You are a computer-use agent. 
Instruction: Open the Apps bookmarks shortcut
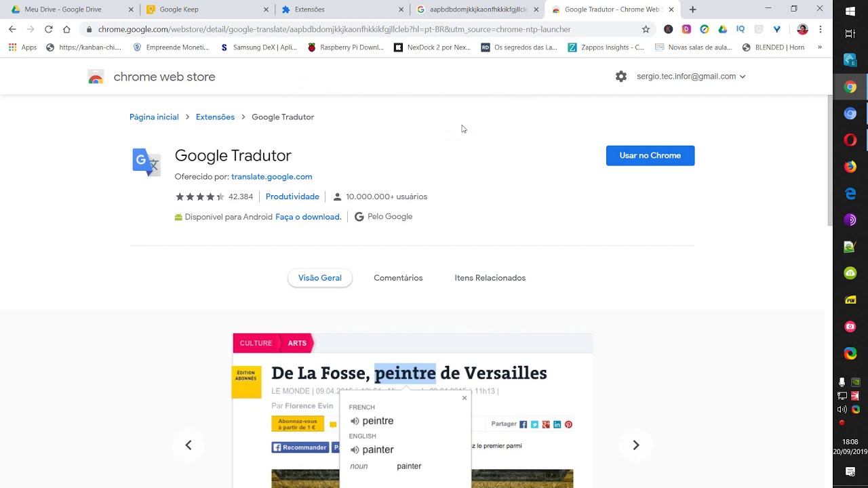coord(22,47)
